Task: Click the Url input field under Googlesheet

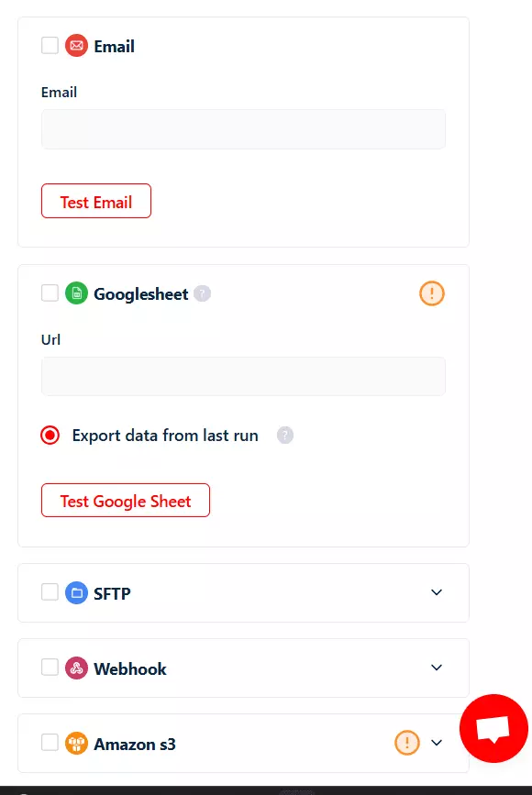Action: [x=243, y=376]
